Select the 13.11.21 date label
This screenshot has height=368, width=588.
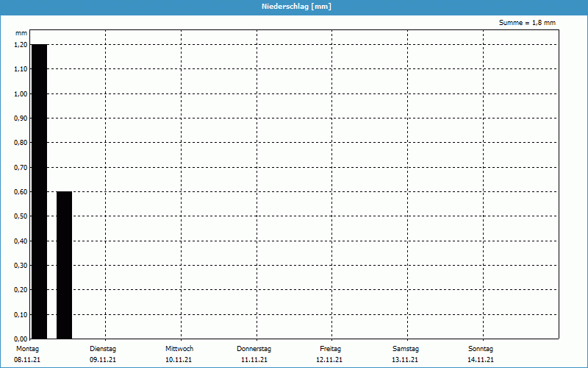pyautogui.click(x=405, y=360)
